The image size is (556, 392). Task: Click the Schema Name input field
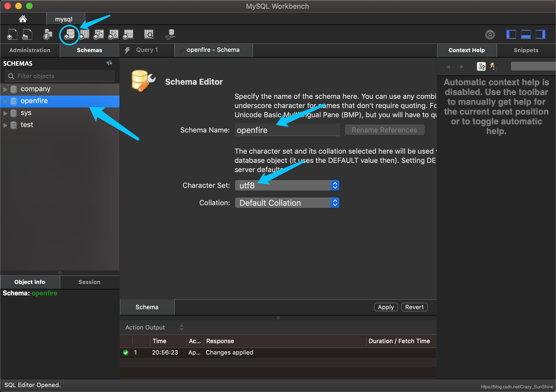pos(287,130)
